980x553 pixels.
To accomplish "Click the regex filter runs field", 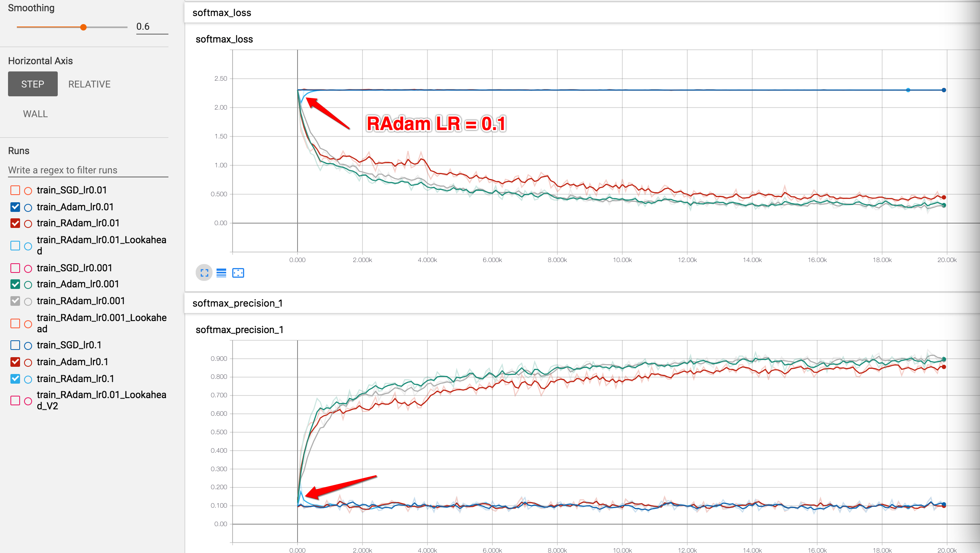I will pos(88,170).
